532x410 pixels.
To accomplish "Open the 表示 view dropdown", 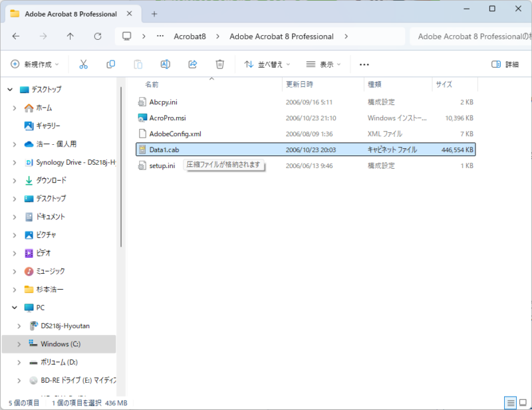I will click(323, 64).
